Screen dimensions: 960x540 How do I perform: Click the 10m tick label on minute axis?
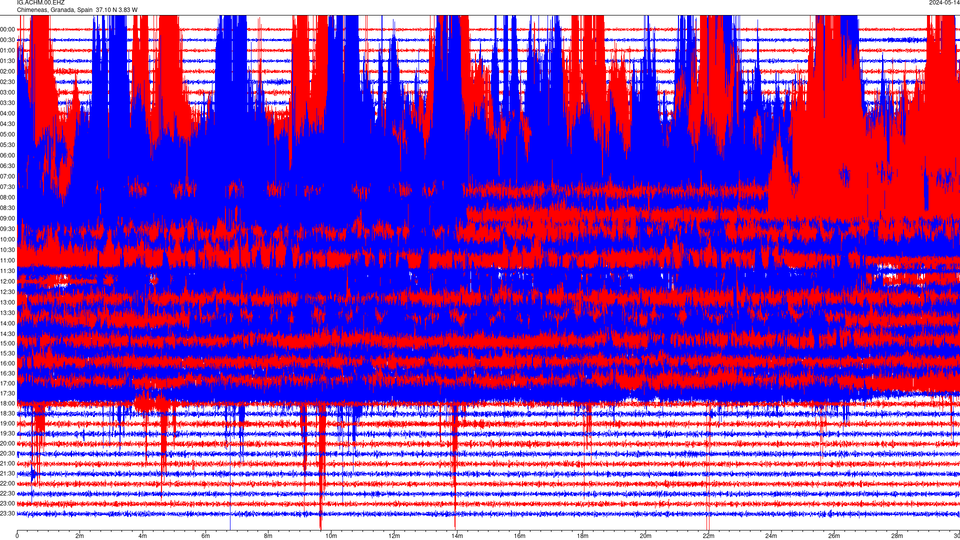331,536
